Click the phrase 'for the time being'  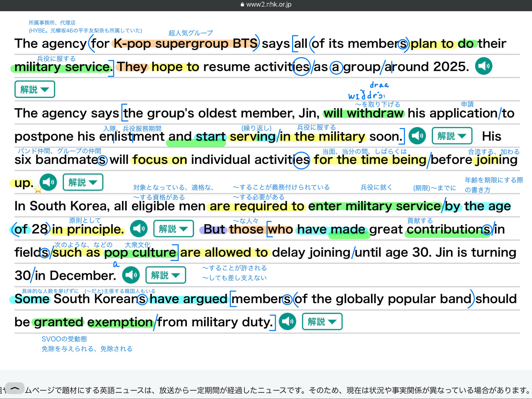(x=370, y=160)
